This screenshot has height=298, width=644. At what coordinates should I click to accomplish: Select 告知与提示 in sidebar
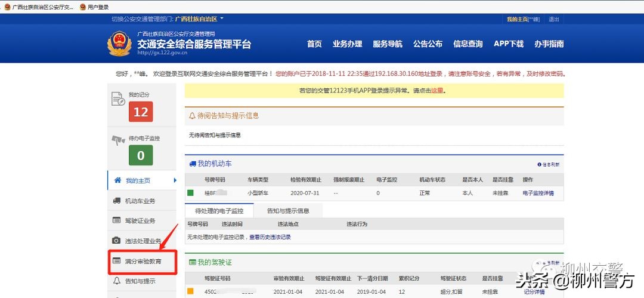tap(142, 281)
